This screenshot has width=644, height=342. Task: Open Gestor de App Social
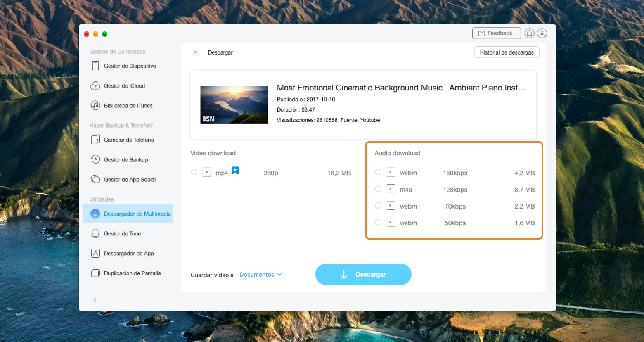click(128, 179)
